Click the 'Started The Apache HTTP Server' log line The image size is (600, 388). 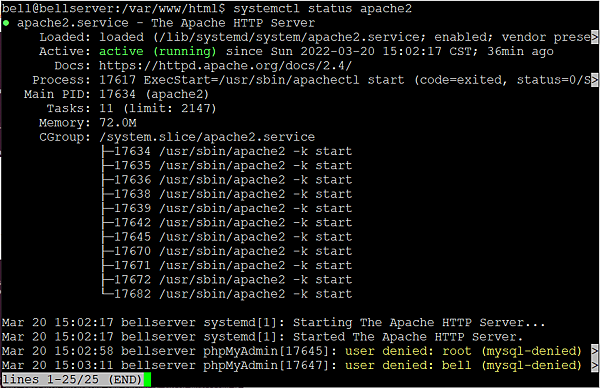408,337
